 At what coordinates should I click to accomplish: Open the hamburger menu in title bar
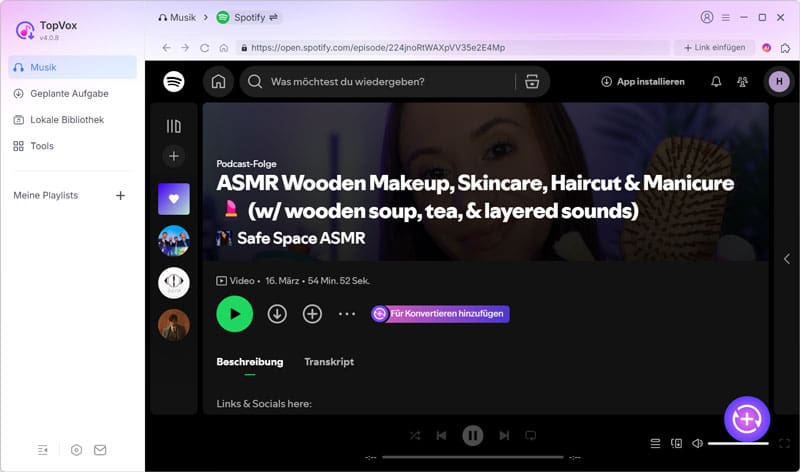(x=726, y=17)
